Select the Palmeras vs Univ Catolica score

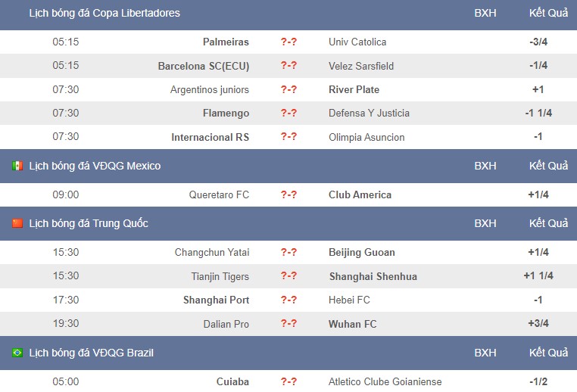[288, 42]
